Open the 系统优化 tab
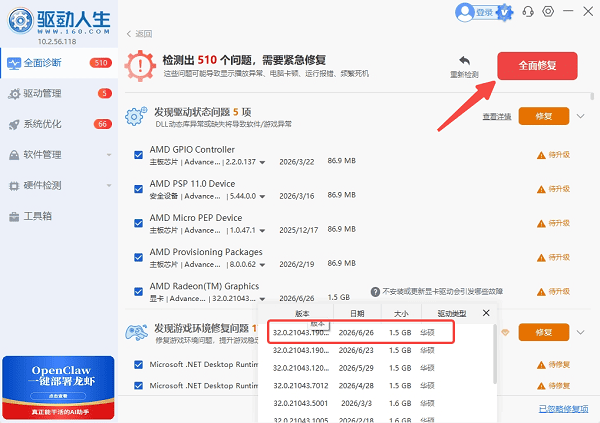Viewport: 600px width, 423px height. tap(59, 124)
